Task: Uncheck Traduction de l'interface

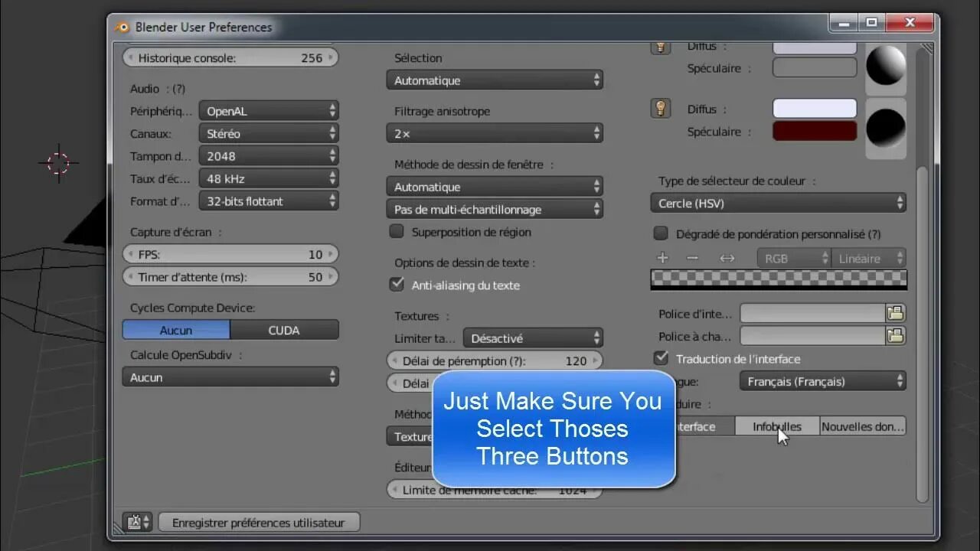Action: pyautogui.click(x=661, y=358)
